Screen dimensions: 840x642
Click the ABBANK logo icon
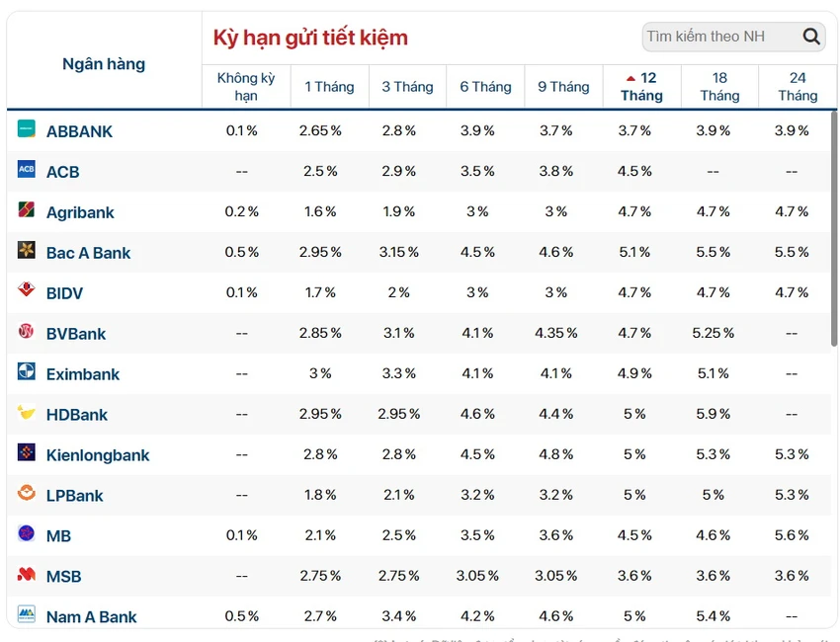pos(27,129)
